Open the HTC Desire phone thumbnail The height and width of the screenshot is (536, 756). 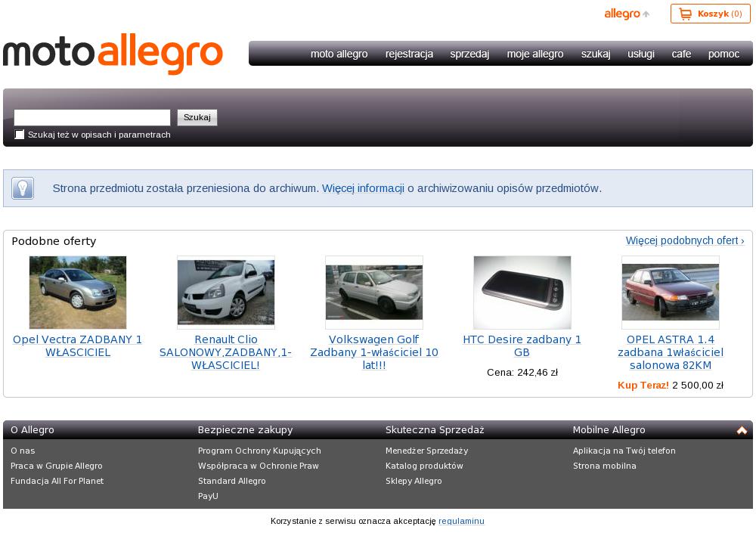tap(522, 293)
